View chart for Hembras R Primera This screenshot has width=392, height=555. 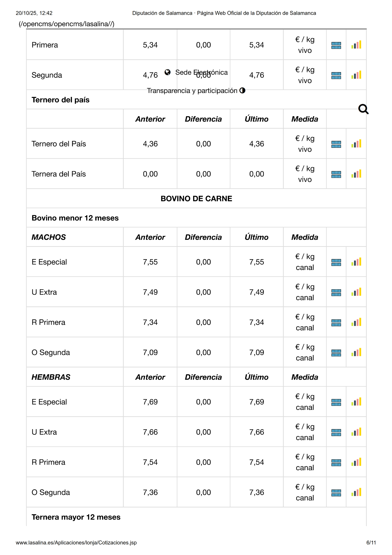pos(356,462)
